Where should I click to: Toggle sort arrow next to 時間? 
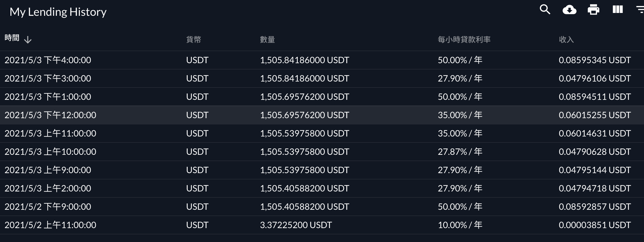point(28,39)
